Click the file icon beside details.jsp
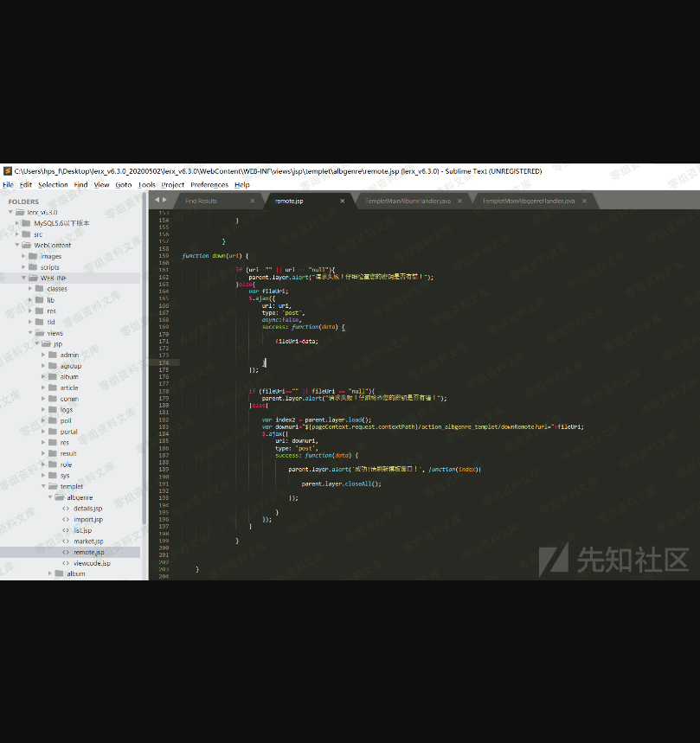 [66, 509]
